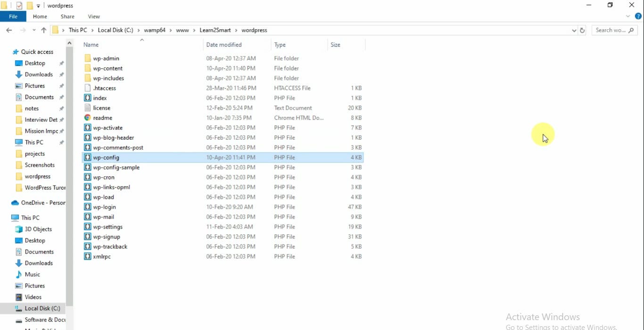This screenshot has width=644, height=330.
Task: Open the address bar history dropdown
Action: tap(574, 30)
